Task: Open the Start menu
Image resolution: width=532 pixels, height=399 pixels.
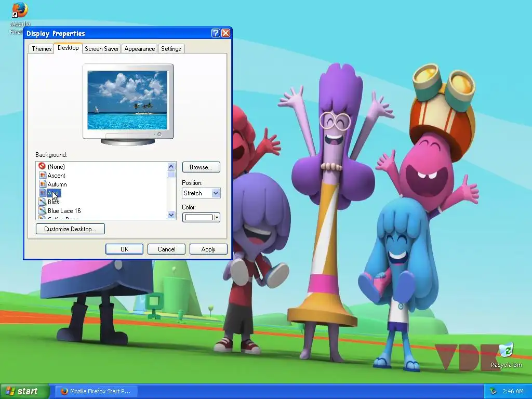Action: point(24,391)
